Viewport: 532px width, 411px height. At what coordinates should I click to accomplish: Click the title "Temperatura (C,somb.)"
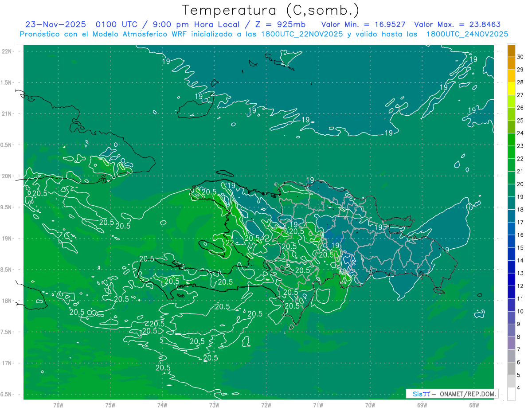[270, 10]
